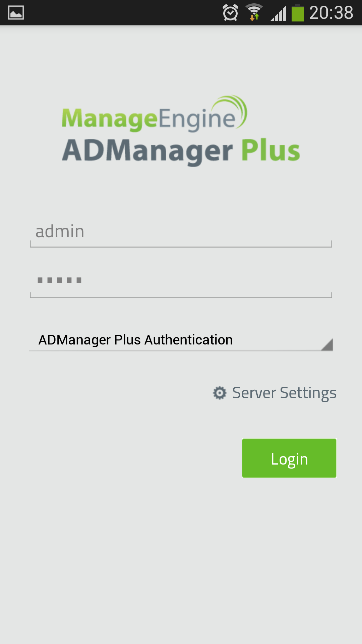The height and width of the screenshot is (644, 362).
Task: Tap the alarm clock status icon
Action: pos(230,13)
